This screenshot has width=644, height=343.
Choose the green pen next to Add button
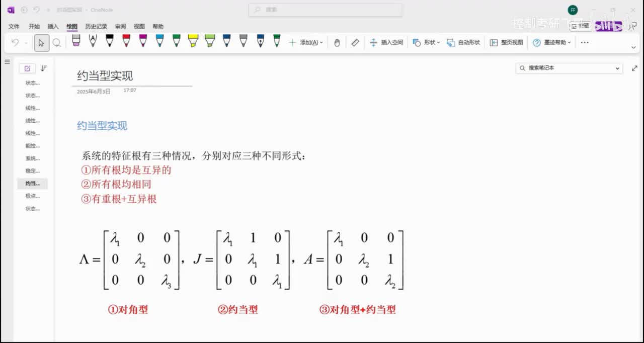(x=277, y=41)
